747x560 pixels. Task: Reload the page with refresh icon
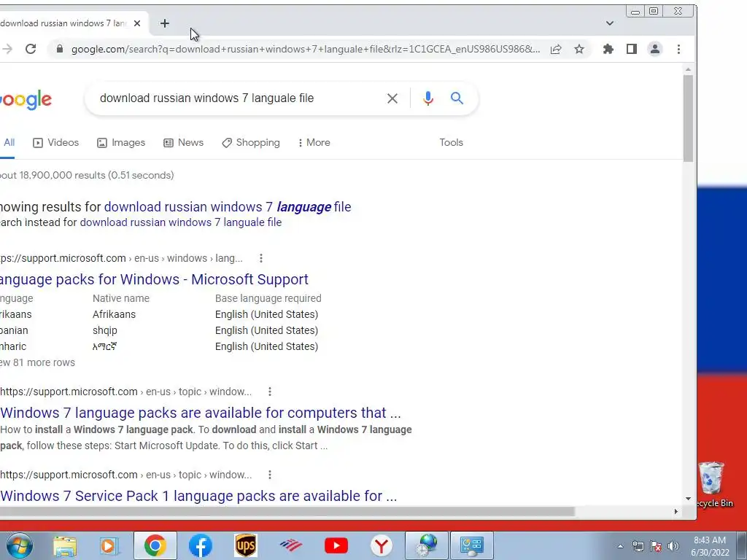click(31, 49)
